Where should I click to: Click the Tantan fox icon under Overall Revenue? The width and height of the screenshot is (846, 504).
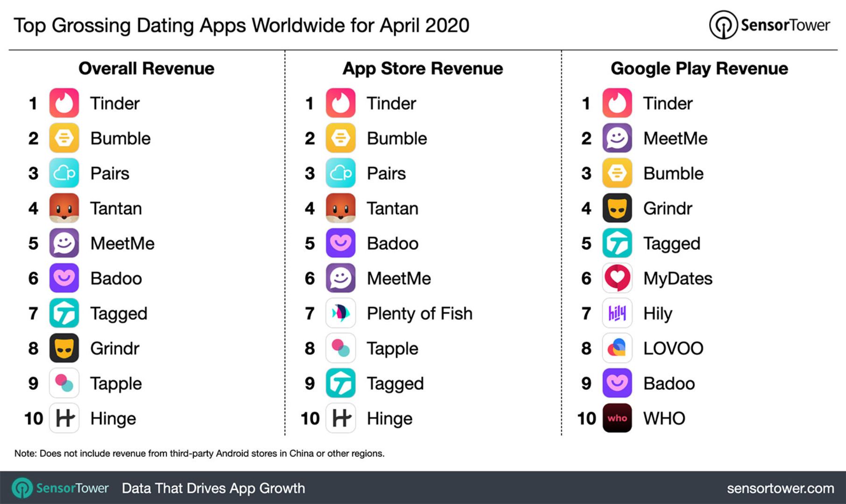click(x=64, y=208)
